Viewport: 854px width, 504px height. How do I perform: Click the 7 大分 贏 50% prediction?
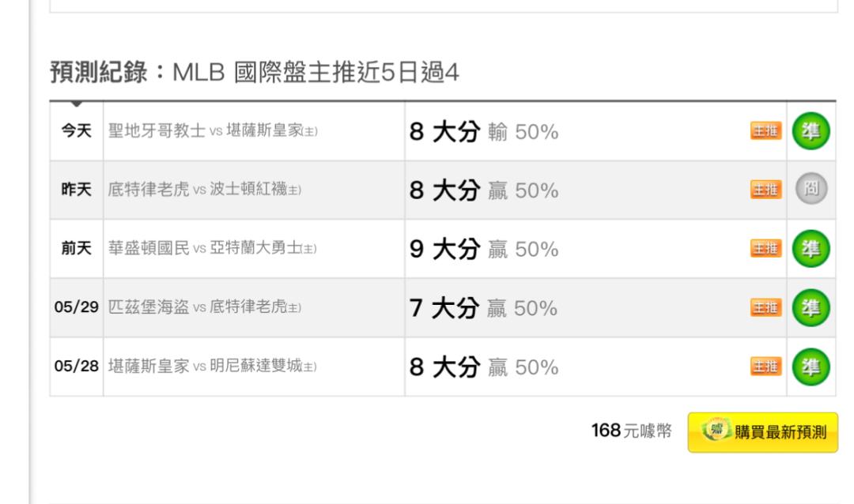point(483,308)
